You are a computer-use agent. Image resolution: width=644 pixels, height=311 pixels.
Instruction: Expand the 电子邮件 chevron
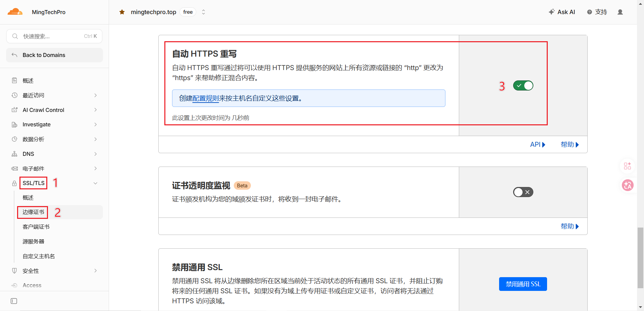96,168
